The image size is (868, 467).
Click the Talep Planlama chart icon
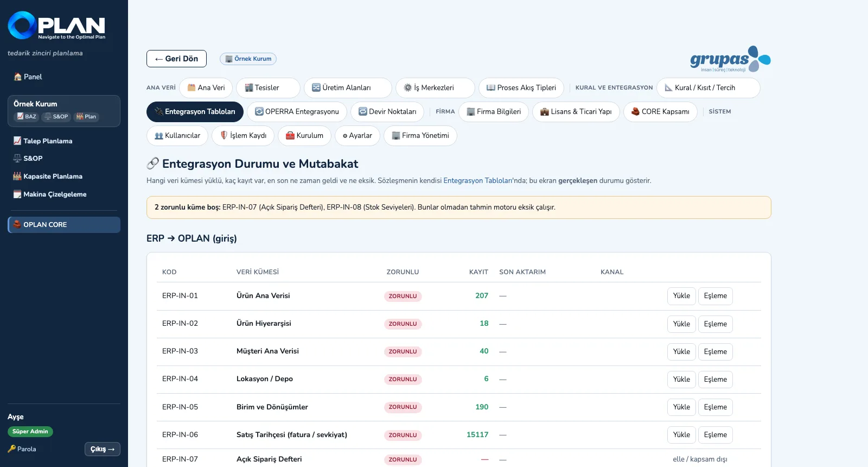point(17,141)
